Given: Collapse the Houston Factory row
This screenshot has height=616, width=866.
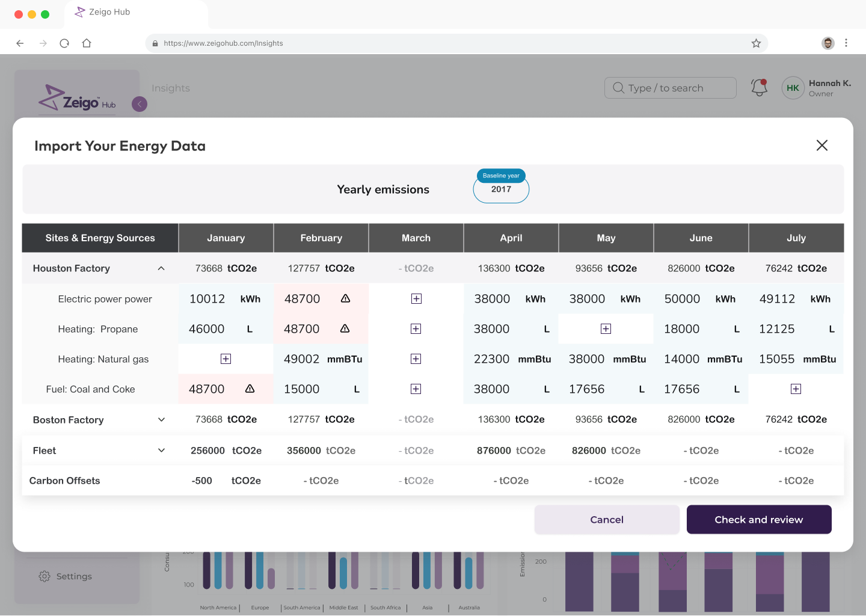Looking at the screenshot, I should tap(161, 268).
